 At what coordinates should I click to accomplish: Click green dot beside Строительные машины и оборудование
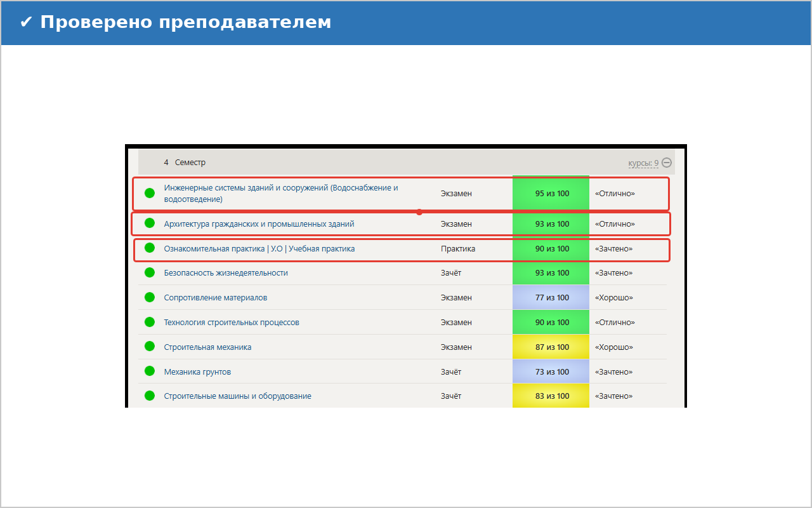(x=150, y=396)
